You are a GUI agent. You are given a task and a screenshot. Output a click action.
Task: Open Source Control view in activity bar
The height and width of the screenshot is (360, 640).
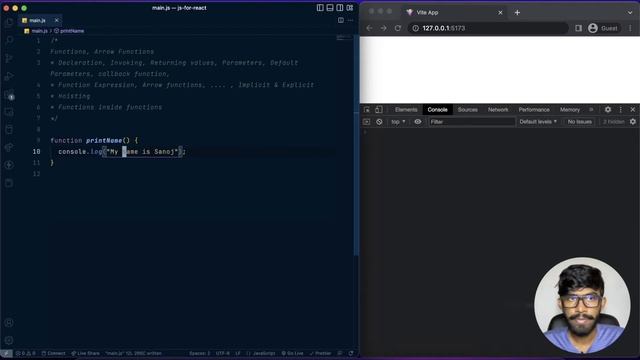tap(9, 58)
